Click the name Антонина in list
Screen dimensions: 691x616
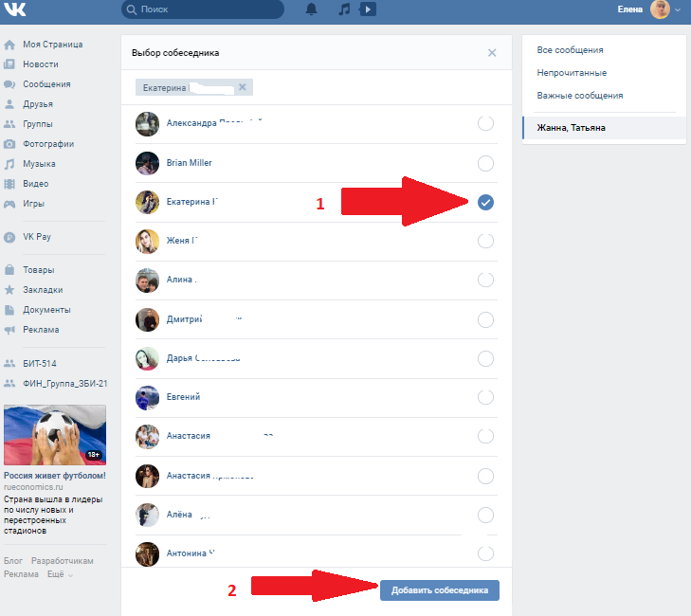point(186,553)
